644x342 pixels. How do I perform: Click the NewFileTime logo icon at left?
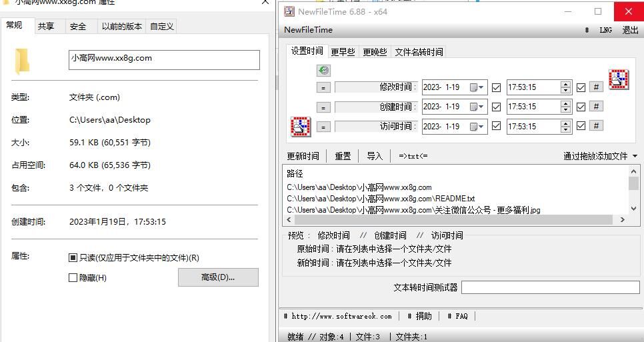pos(300,127)
